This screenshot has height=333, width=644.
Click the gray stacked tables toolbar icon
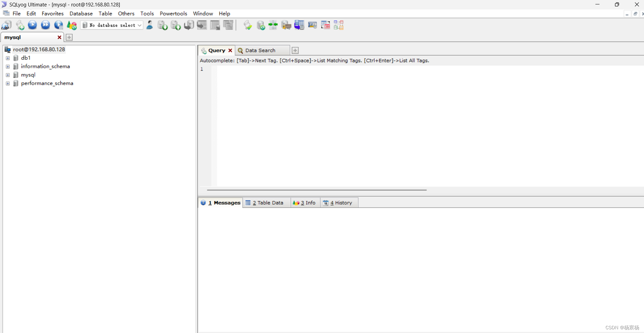[228, 25]
